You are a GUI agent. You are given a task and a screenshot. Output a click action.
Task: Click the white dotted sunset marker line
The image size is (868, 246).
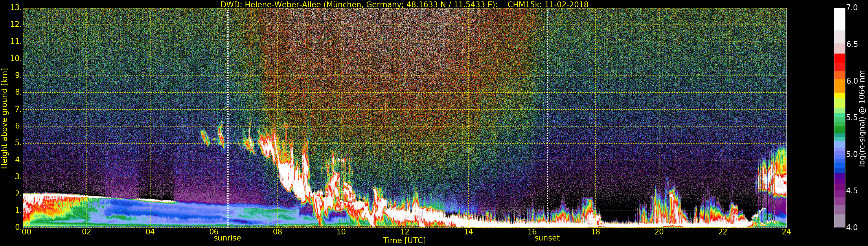(547, 118)
